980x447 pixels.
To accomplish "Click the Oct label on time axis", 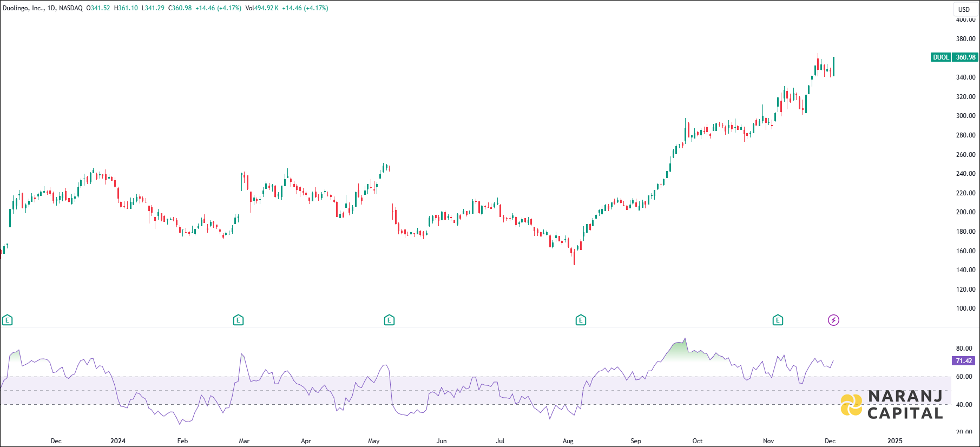I will coord(698,441).
